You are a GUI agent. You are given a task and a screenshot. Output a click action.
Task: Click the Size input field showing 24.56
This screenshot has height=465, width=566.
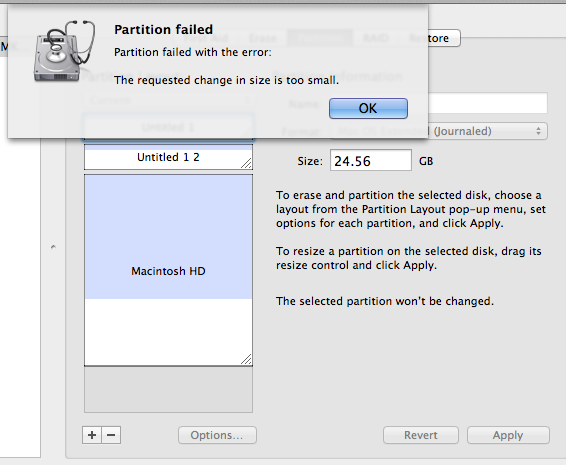(x=371, y=160)
